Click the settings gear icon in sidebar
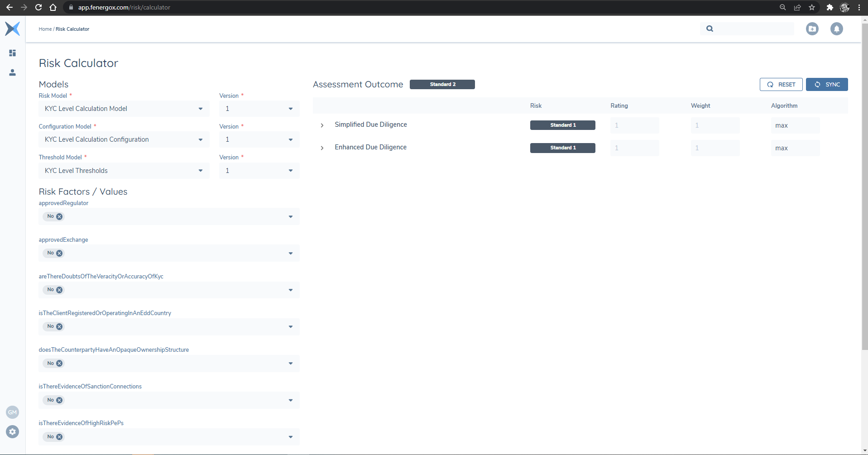 (13, 431)
